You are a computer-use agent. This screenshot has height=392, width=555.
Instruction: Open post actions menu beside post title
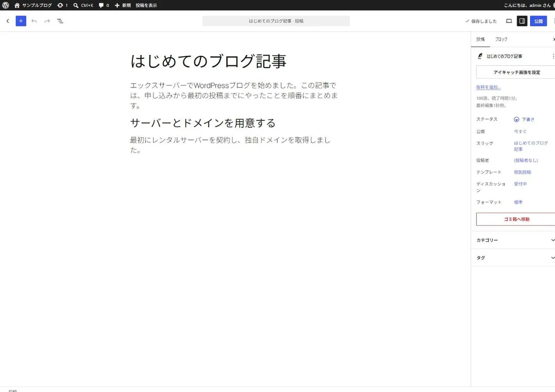click(x=553, y=56)
